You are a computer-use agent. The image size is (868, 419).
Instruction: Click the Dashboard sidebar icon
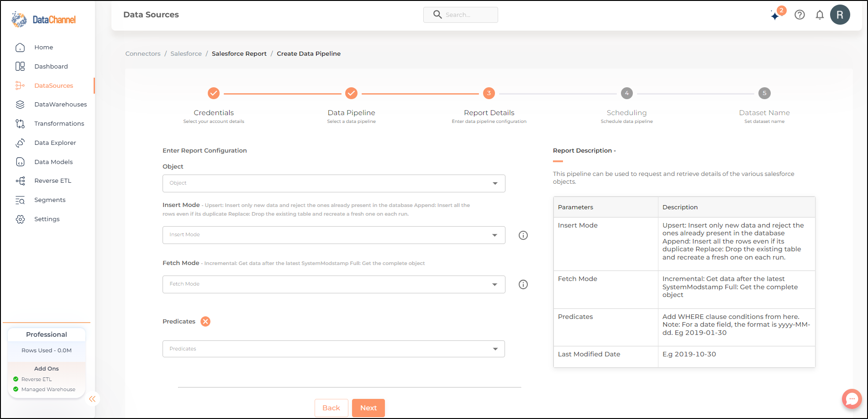point(20,66)
